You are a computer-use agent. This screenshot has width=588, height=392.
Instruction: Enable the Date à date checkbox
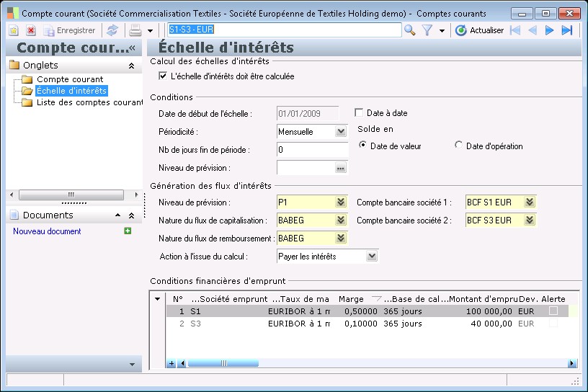pyautogui.click(x=359, y=113)
